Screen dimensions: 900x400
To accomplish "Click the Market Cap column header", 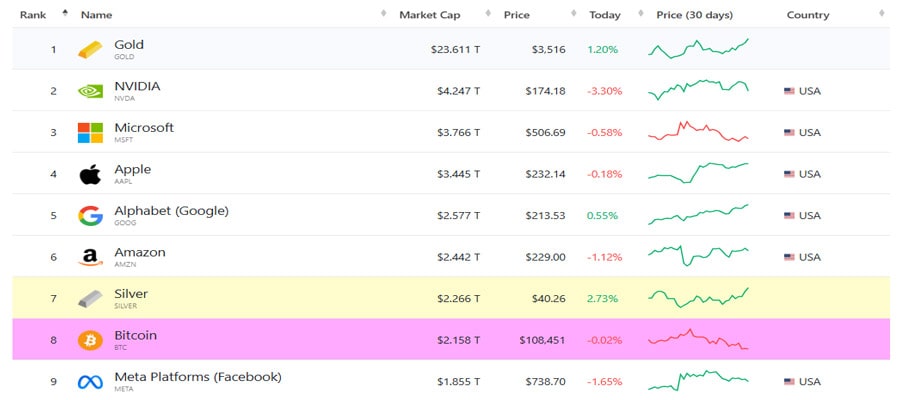I will click(x=429, y=15).
